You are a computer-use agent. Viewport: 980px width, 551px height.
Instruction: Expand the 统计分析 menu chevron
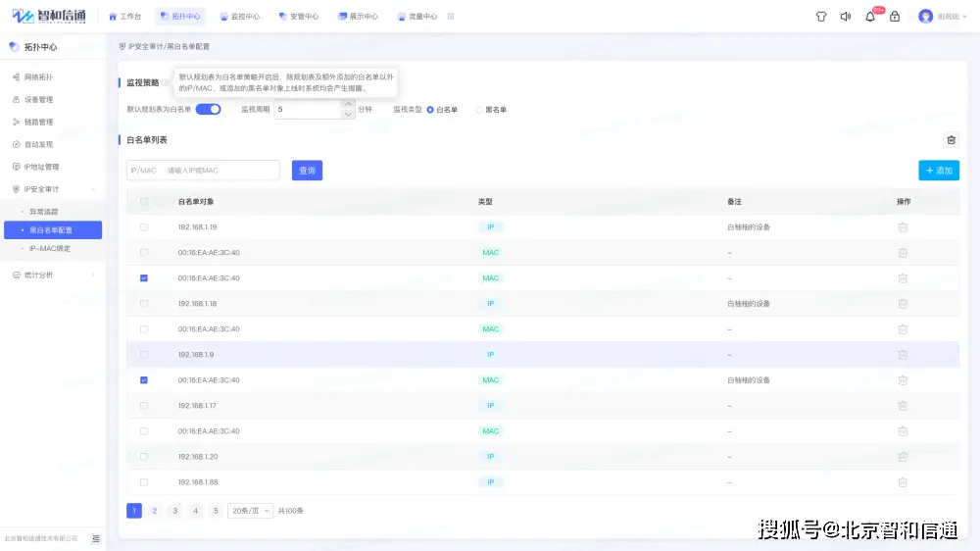coord(93,275)
